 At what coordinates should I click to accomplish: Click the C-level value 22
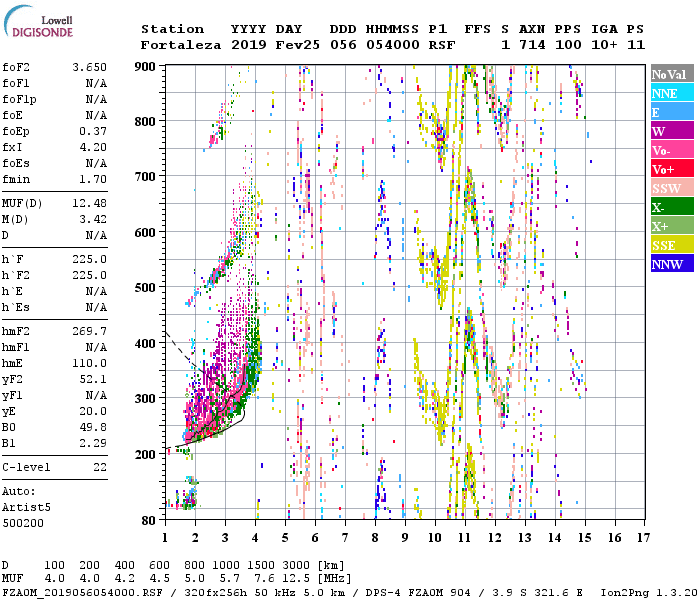pyautogui.click(x=100, y=467)
